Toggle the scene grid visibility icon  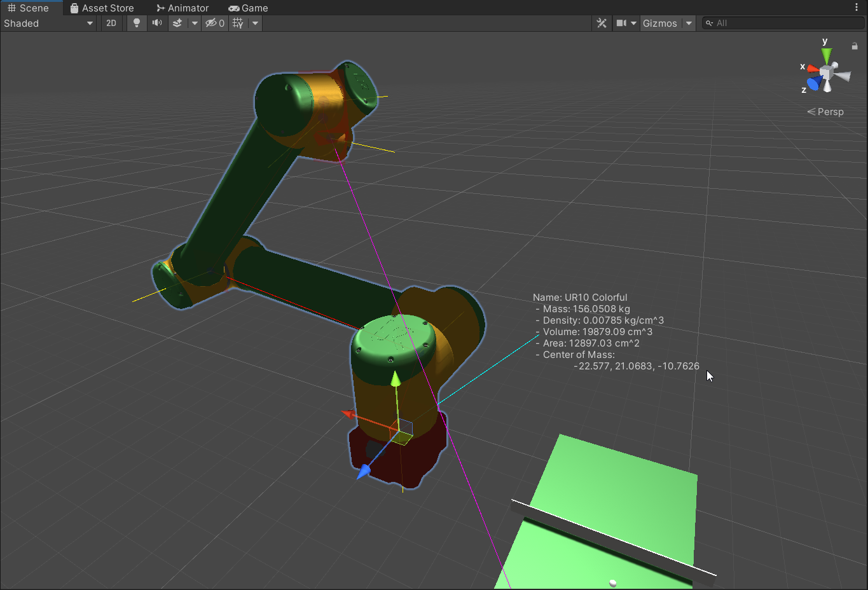coord(238,24)
